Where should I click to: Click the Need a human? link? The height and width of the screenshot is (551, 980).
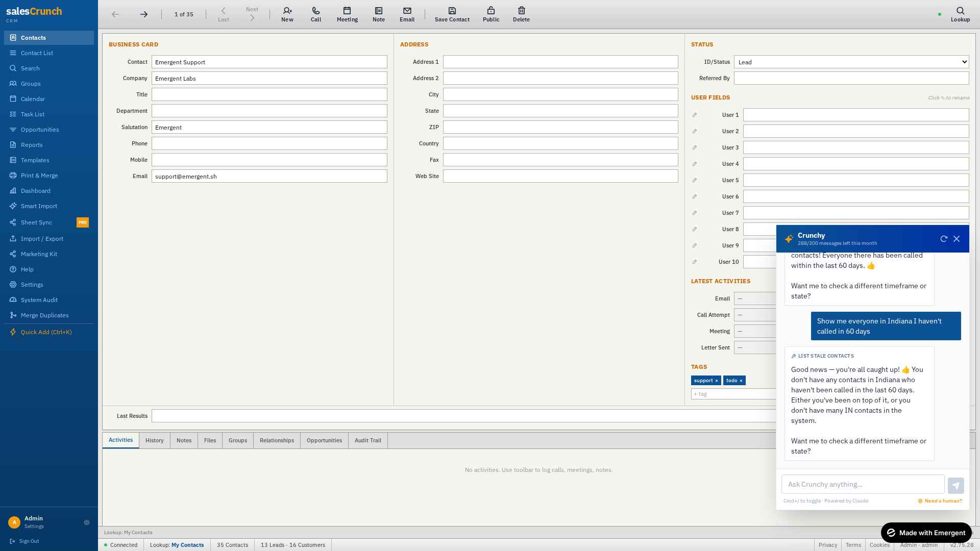tap(940, 501)
